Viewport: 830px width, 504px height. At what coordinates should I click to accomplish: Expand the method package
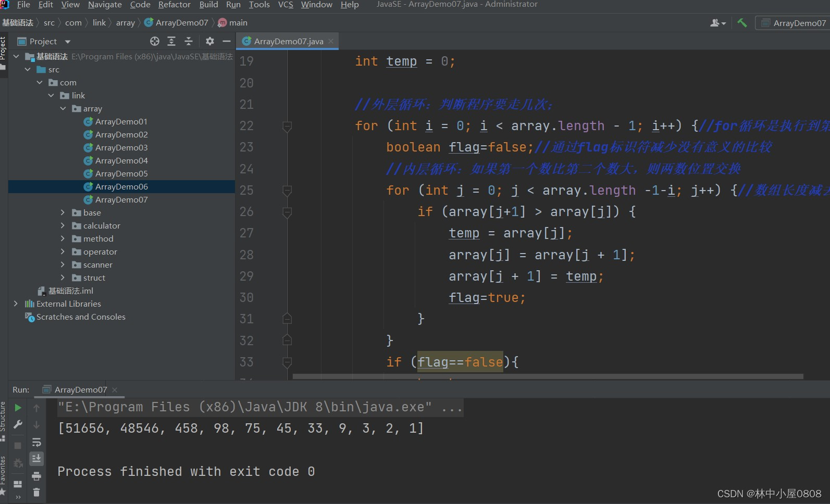click(x=63, y=238)
